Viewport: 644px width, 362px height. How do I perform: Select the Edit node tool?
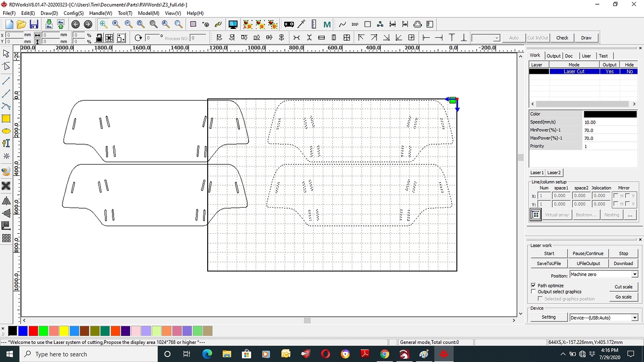coord(6,67)
